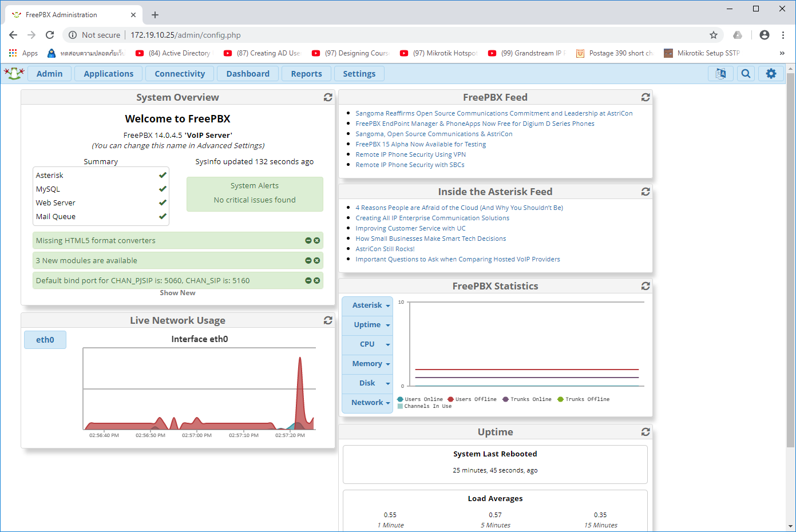Click the Not secure site info icon
796x532 pixels.
[x=73, y=35]
